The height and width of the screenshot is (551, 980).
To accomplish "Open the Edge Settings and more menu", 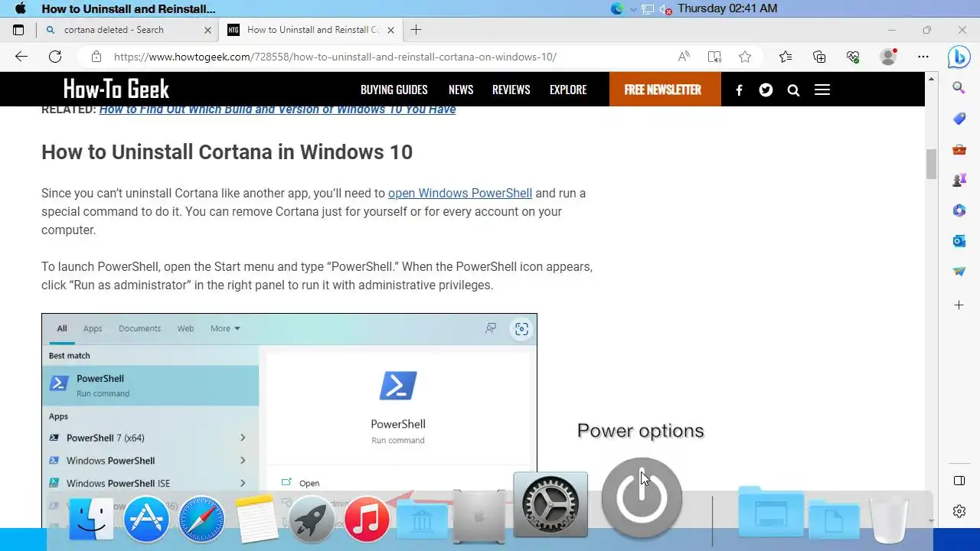I will coord(923,57).
